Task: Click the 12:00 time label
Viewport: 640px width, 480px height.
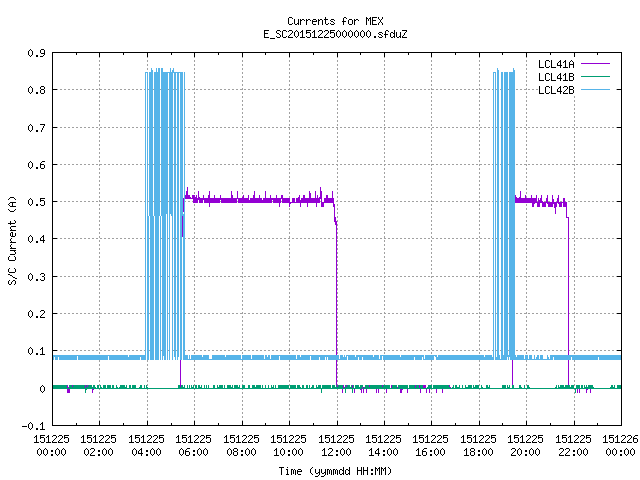Action: point(336,452)
